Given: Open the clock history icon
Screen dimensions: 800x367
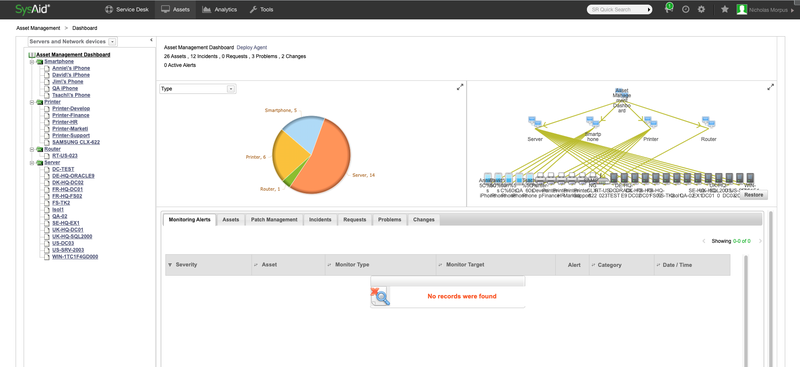Looking at the screenshot, I should point(686,9).
